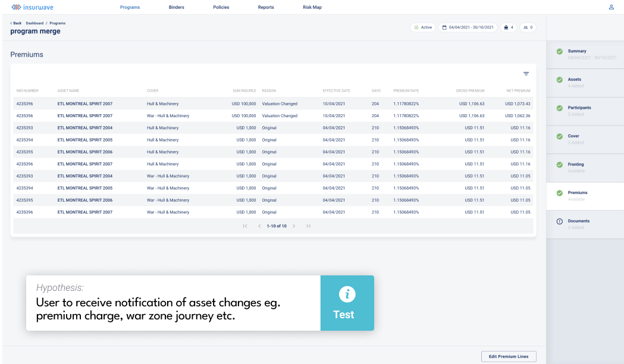This screenshot has height=364, width=624.
Task: Jump to the first table page
Action: (245, 226)
